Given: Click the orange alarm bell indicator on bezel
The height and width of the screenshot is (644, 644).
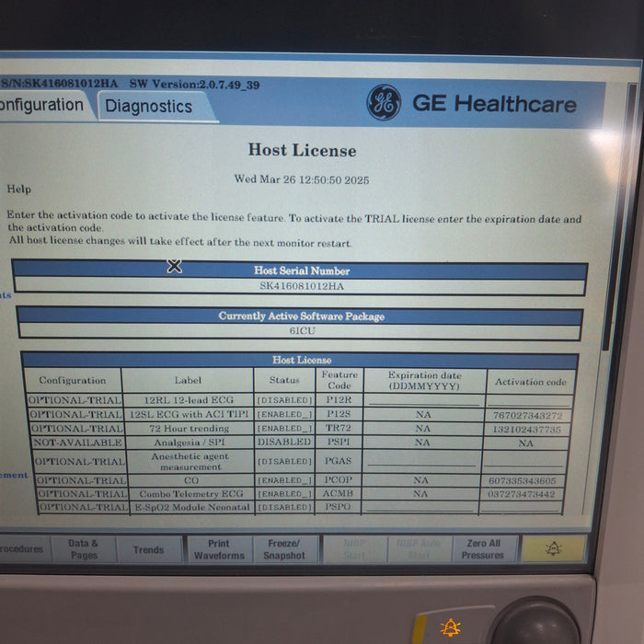Looking at the screenshot, I should coord(451,627).
